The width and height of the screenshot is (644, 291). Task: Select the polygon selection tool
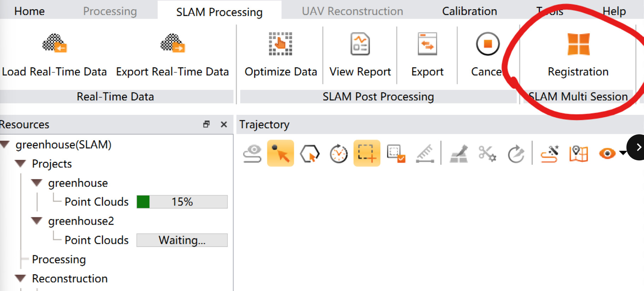(x=310, y=154)
